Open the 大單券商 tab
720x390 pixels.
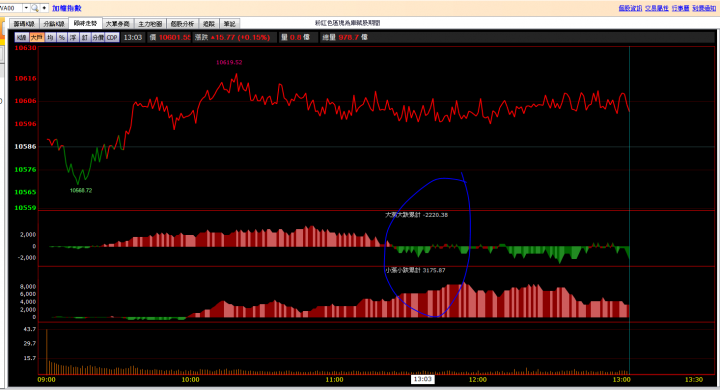(x=118, y=24)
